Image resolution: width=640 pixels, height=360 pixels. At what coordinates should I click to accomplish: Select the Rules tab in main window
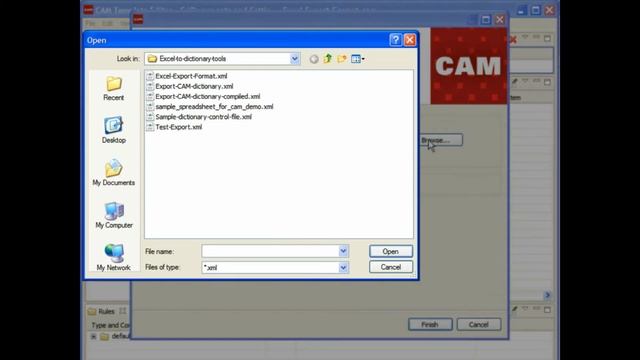tap(106, 311)
